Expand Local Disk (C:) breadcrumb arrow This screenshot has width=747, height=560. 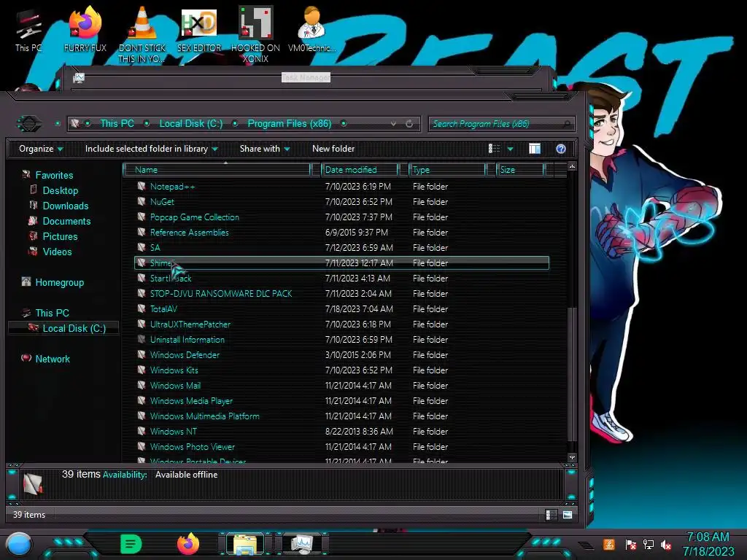pyautogui.click(x=235, y=124)
